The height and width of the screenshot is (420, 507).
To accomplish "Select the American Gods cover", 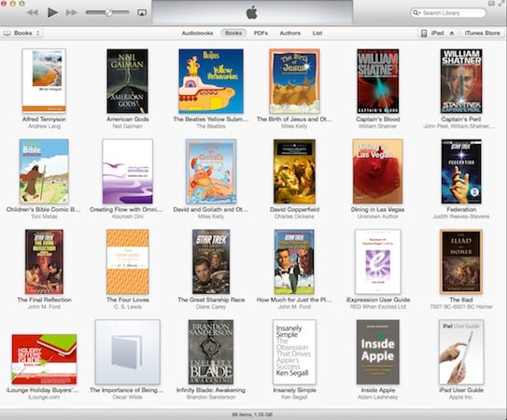I will pyautogui.click(x=127, y=81).
